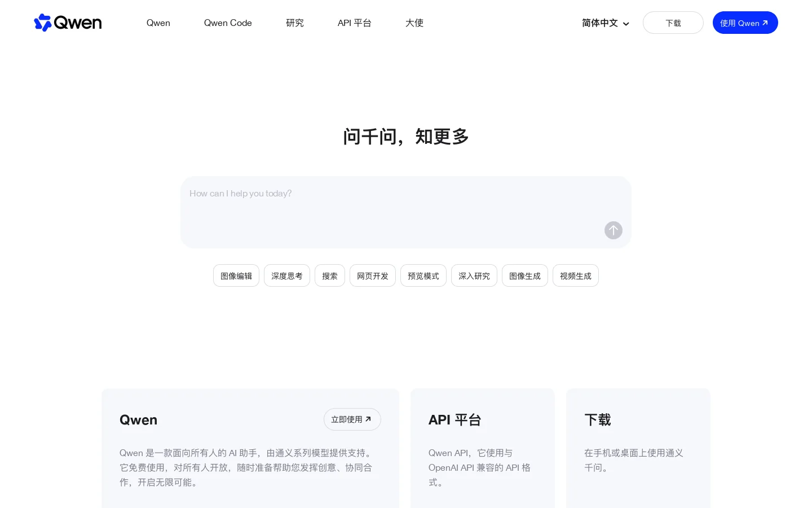Open the Qwen nav menu item

[x=158, y=23]
